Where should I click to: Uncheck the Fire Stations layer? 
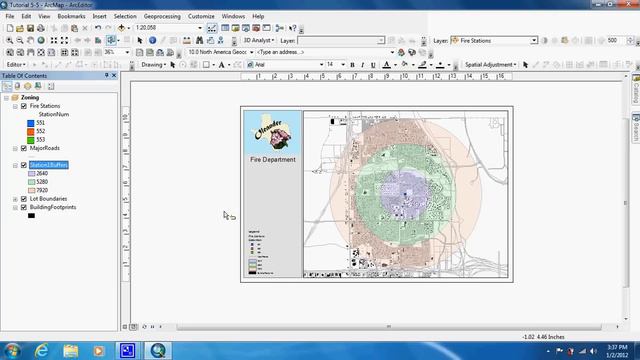click(x=24, y=106)
